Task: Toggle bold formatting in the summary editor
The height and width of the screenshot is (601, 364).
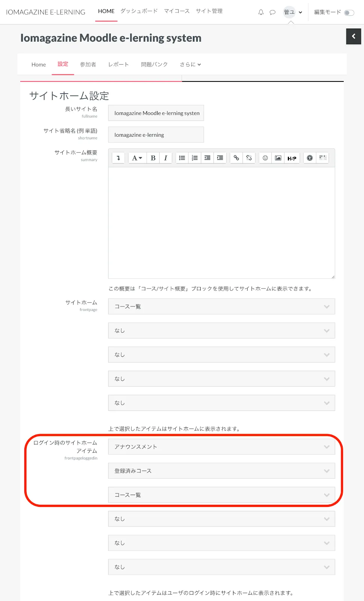Action: click(153, 158)
